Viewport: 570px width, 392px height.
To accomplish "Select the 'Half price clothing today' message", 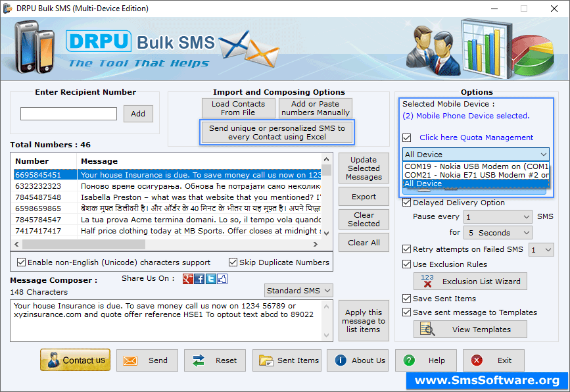I will 200,231.
